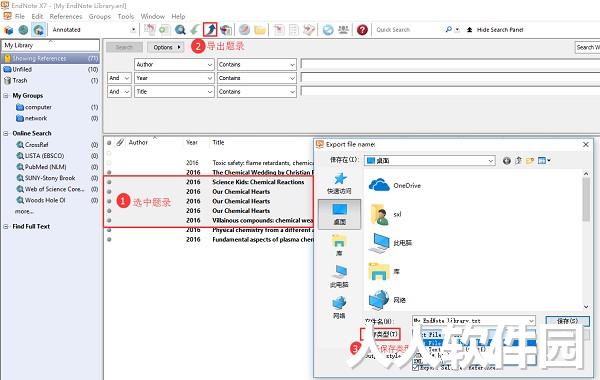
Task: Select the Trash group
Action: (51, 81)
